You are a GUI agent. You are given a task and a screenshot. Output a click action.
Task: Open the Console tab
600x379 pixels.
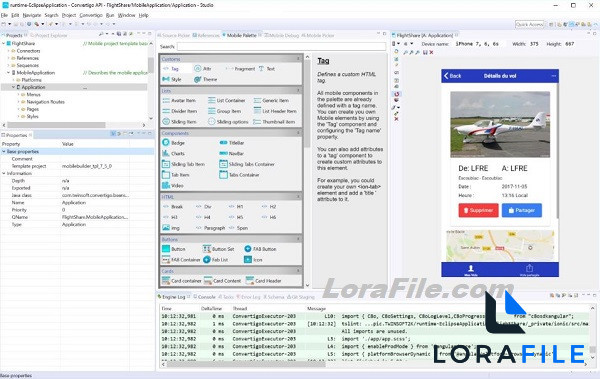tap(204, 297)
